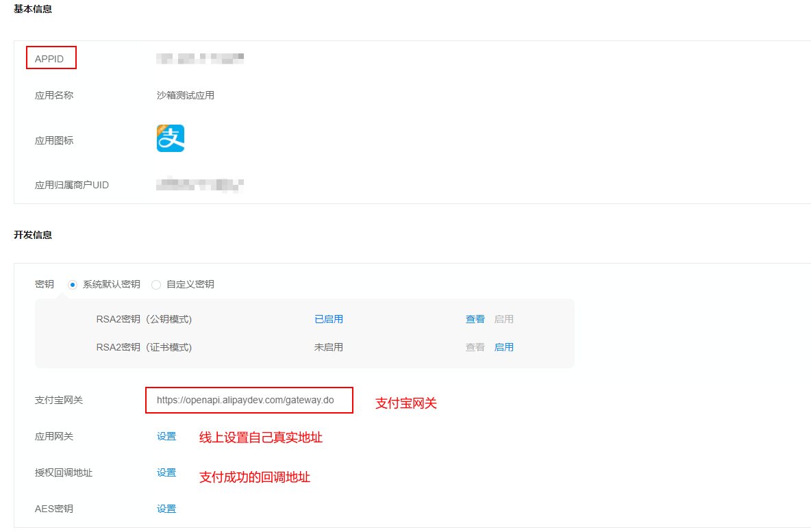The height and width of the screenshot is (532, 811).
Task: Click the app name 沙箱测试应用
Action: point(185,95)
